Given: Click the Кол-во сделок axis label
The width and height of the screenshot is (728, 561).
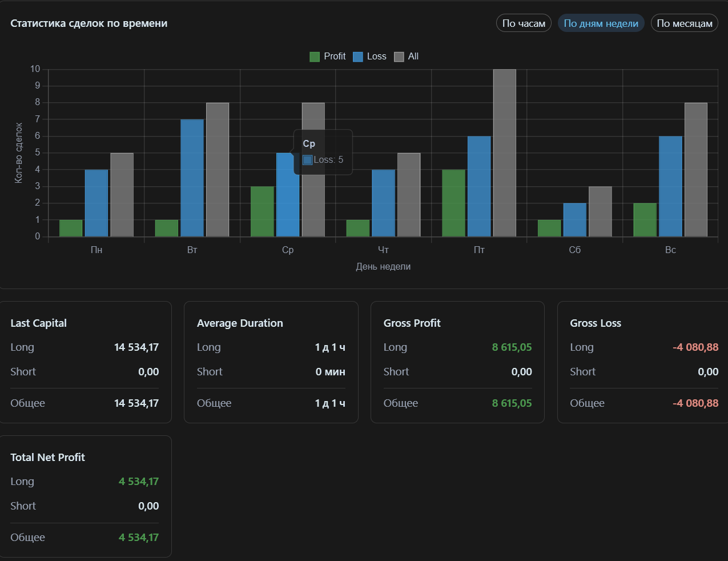Looking at the screenshot, I should pyautogui.click(x=18, y=153).
